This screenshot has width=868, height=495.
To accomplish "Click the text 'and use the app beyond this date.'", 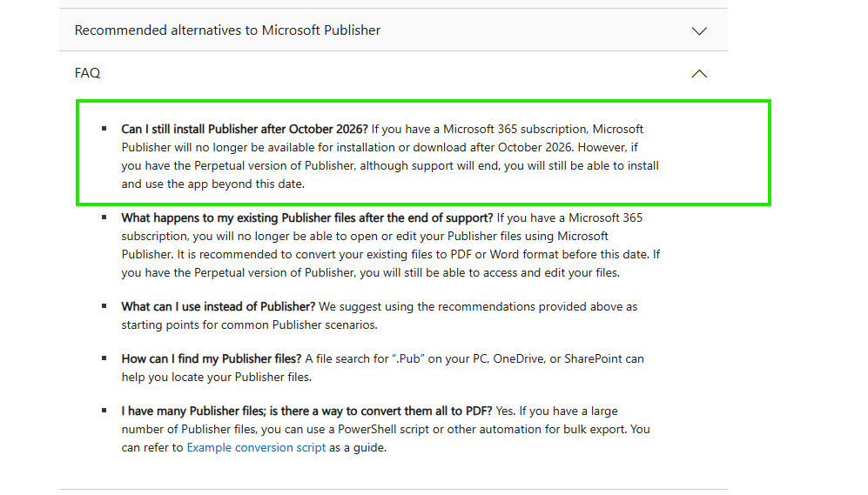I will click(213, 184).
